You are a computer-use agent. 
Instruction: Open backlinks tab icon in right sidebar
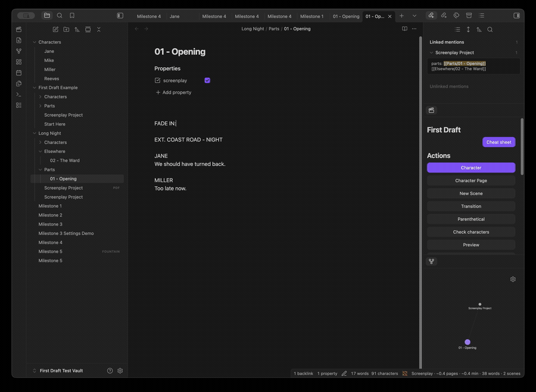[431, 15]
